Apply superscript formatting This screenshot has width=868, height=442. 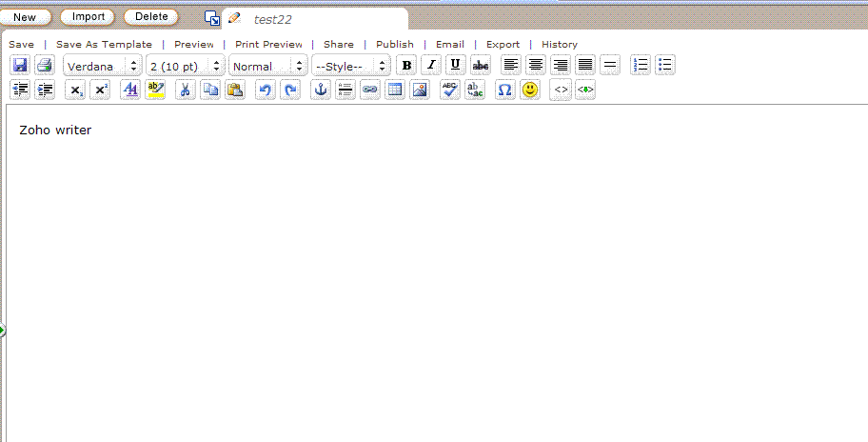[x=100, y=90]
